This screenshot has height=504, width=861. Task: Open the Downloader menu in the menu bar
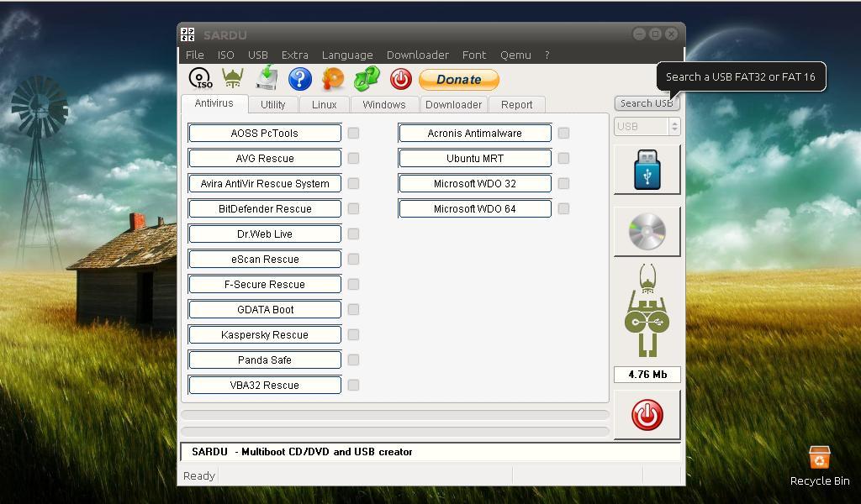(417, 55)
